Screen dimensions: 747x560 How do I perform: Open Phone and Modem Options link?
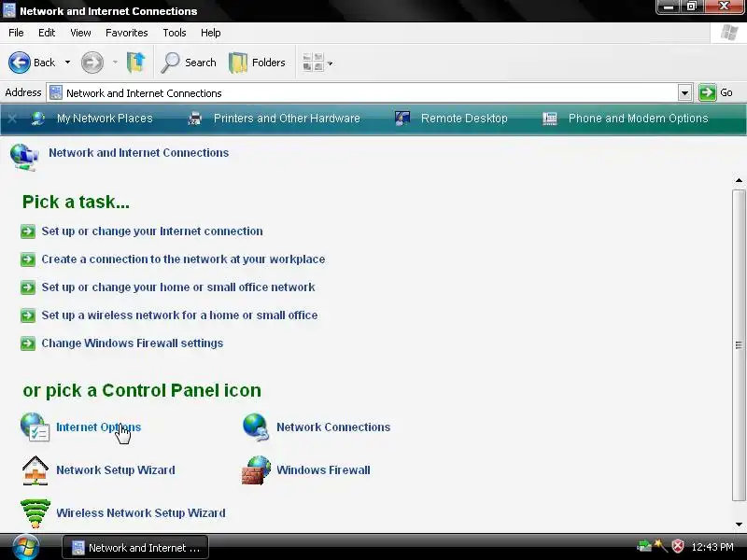click(x=639, y=119)
